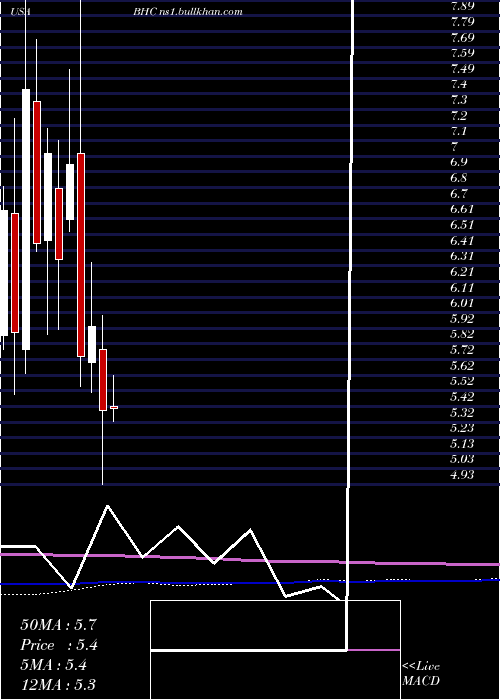
Task: Click the 6.01 price axis label
Action: 462,303
